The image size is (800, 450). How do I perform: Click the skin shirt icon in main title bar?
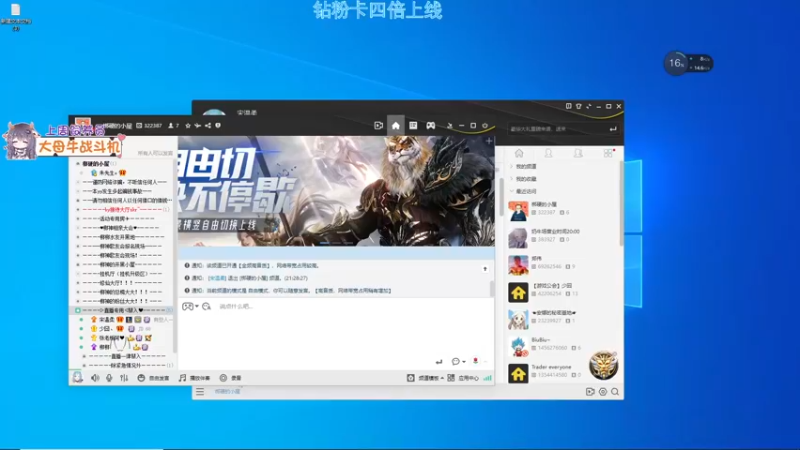point(578,106)
